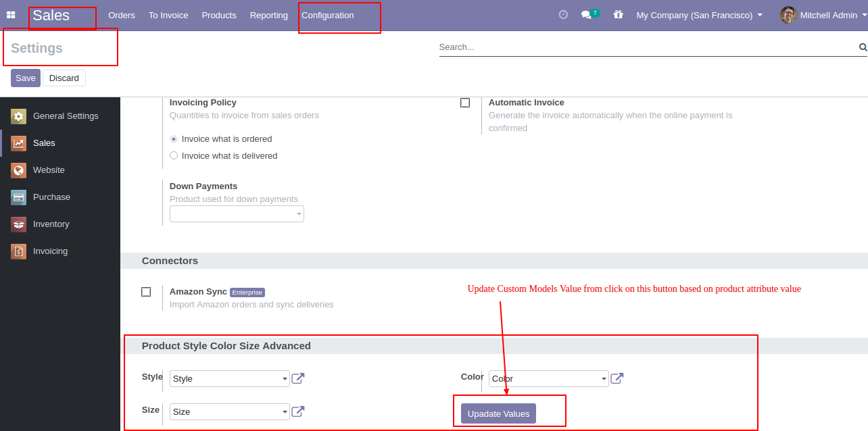This screenshot has height=431, width=868.
Task: Click the Automatic Invoice label
Action: point(527,103)
